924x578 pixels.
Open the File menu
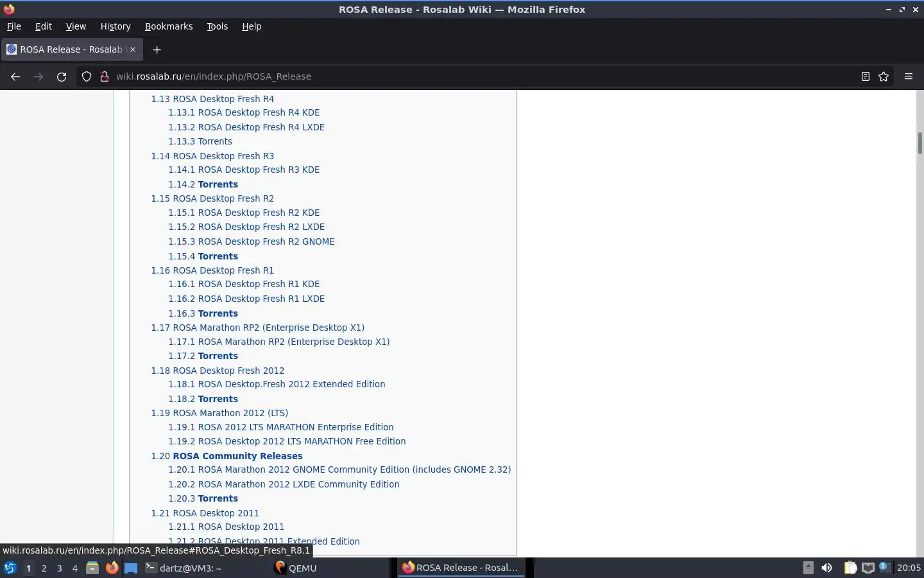click(x=13, y=26)
